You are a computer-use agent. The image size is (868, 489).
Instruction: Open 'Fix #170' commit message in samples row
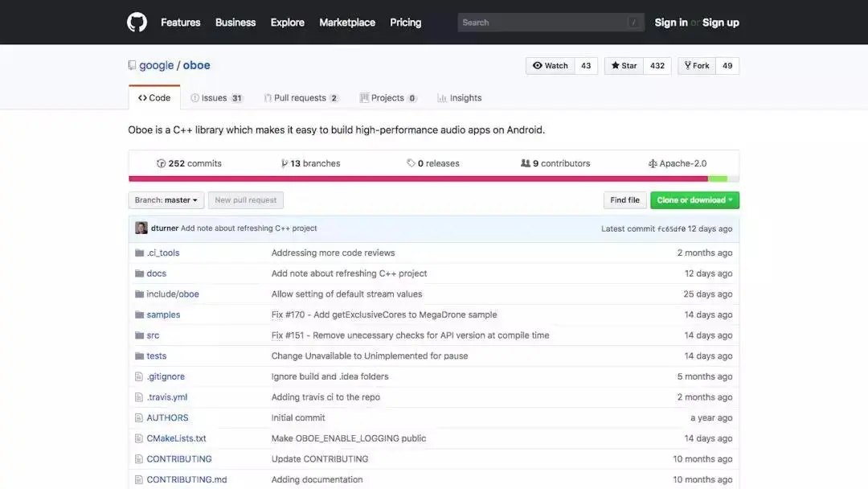click(x=384, y=314)
